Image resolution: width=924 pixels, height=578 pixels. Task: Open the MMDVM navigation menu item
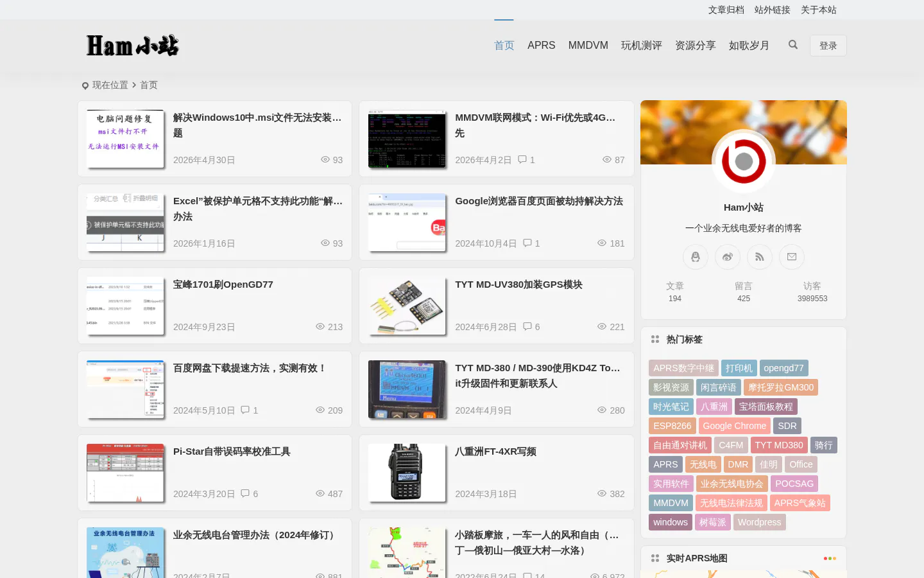[x=588, y=46]
